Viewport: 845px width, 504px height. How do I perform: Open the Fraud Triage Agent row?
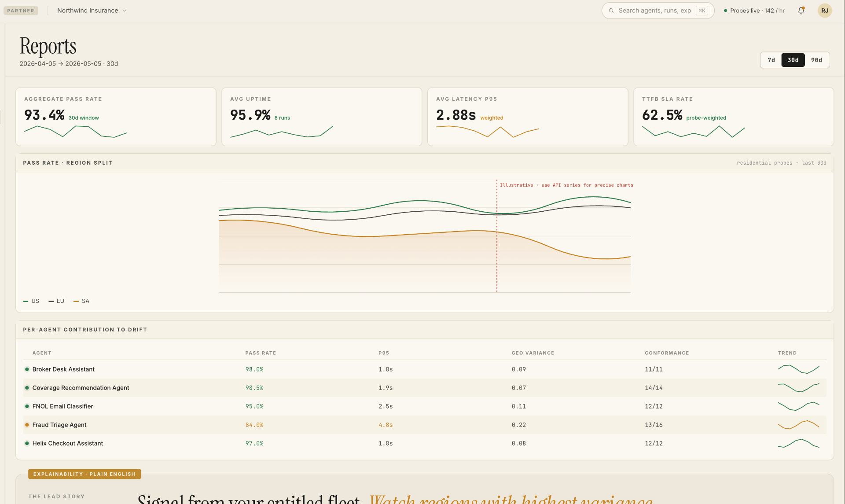[x=425, y=425]
